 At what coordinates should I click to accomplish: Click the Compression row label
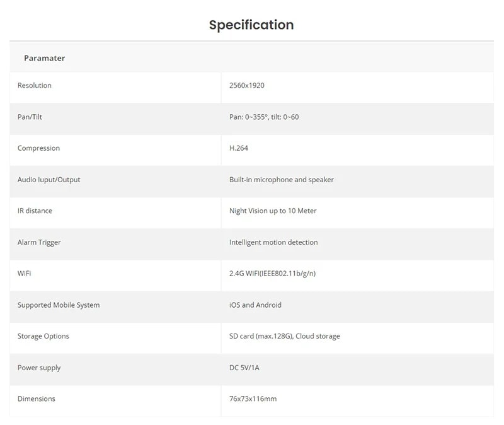pyautogui.click(x=38, y=148)
